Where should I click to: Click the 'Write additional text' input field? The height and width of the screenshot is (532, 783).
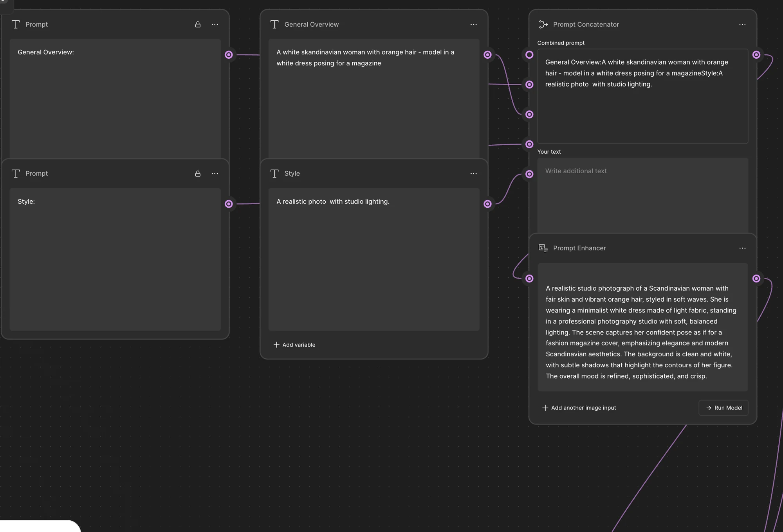pyautogui.click(x=642, y=196)
